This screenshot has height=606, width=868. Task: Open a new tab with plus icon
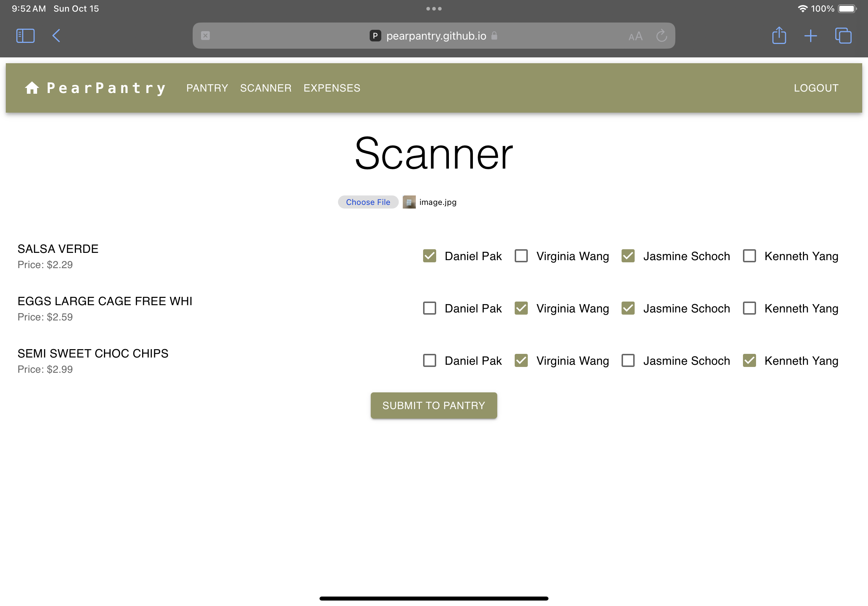pyautogui.click(x=810, y=36)
